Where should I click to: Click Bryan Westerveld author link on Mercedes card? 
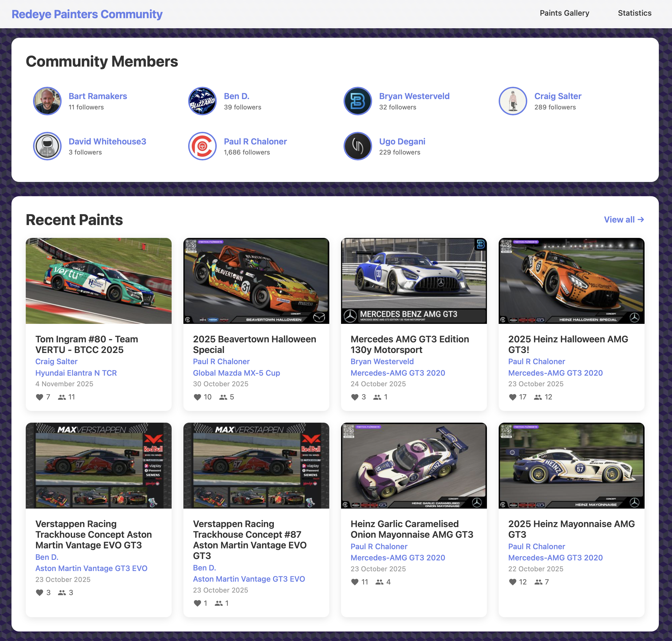(x=382, y=361)
